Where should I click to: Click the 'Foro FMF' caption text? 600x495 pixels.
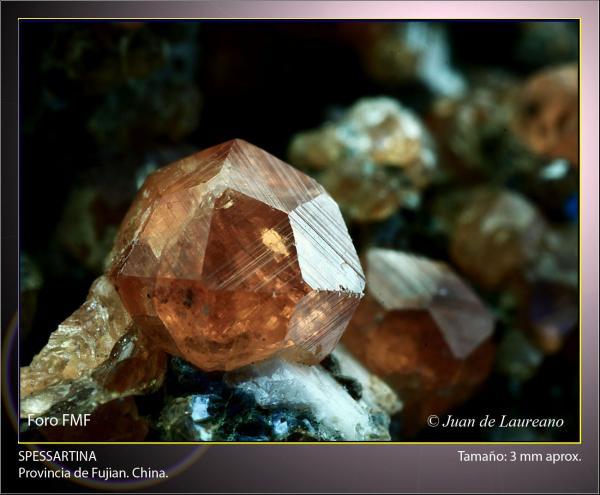59,420
